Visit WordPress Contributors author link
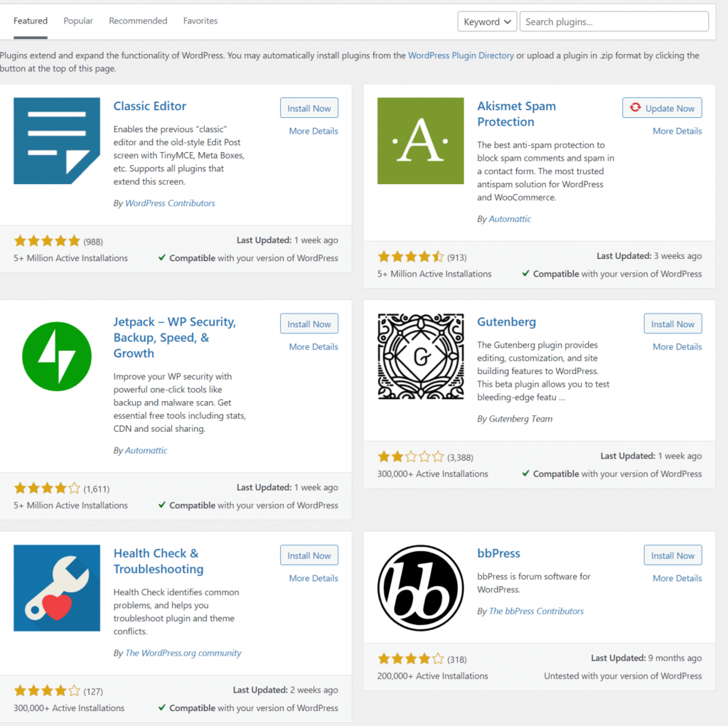This screenshot has width=728, height=726. [x=170, y=203]
